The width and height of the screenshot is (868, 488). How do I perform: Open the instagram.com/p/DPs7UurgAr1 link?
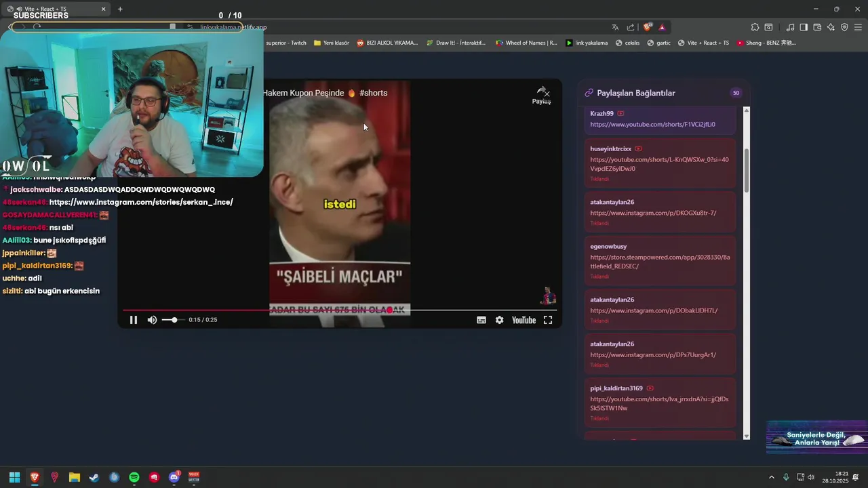pyautogui.click(x=653, y=355)
